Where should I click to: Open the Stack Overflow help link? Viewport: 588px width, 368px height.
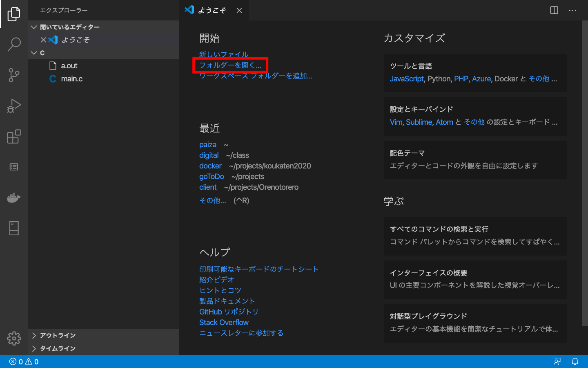click(224, 322)
